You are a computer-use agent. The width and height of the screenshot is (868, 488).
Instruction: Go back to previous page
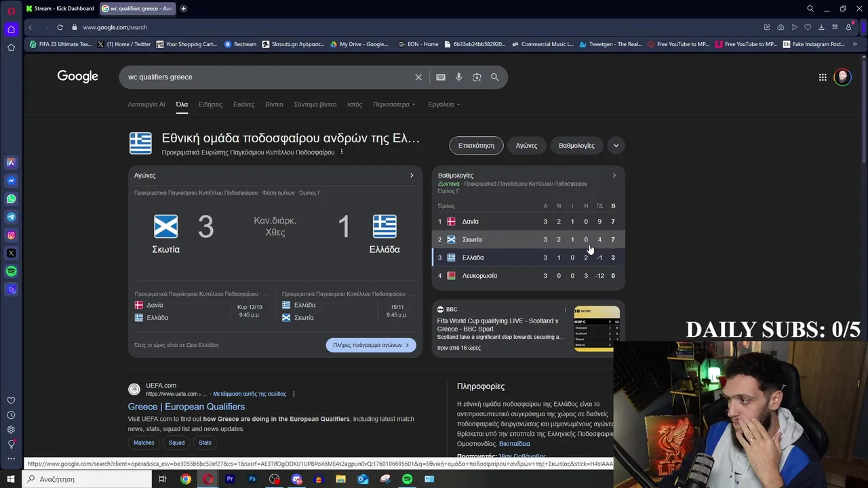30,27
